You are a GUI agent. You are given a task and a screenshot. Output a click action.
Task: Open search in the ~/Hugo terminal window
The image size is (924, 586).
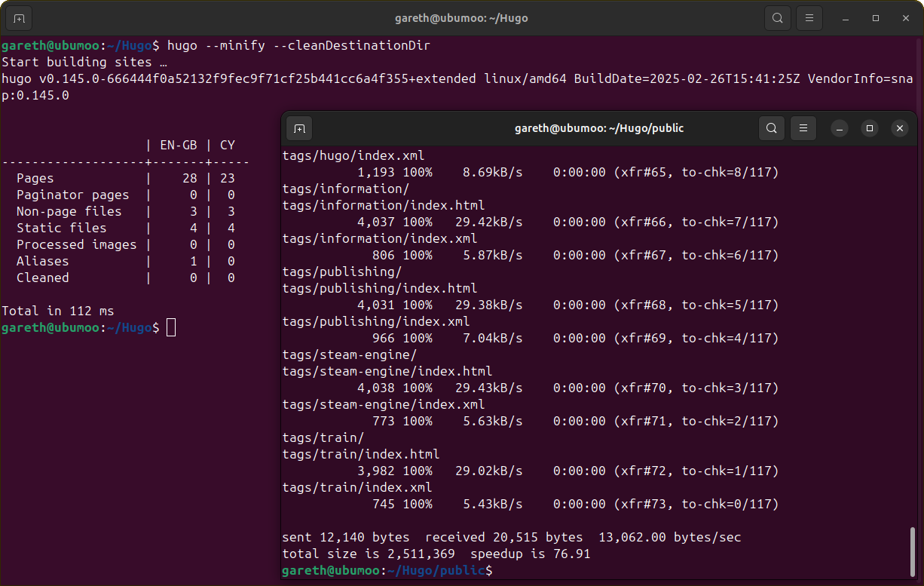[778, 17]
